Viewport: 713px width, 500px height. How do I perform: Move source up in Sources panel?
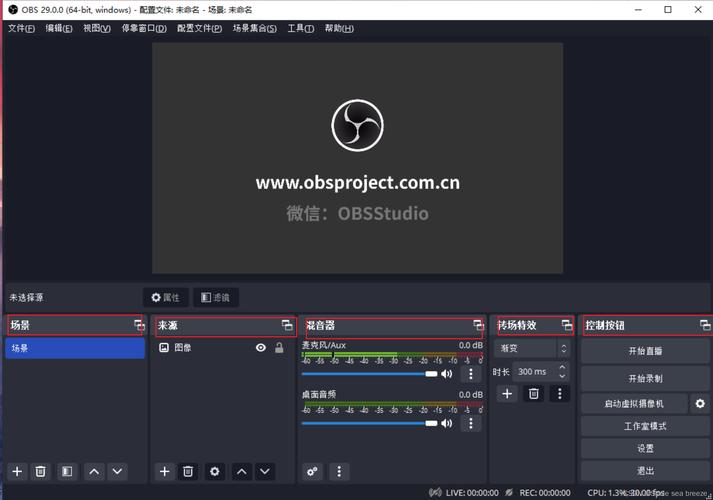click(241, 471)
